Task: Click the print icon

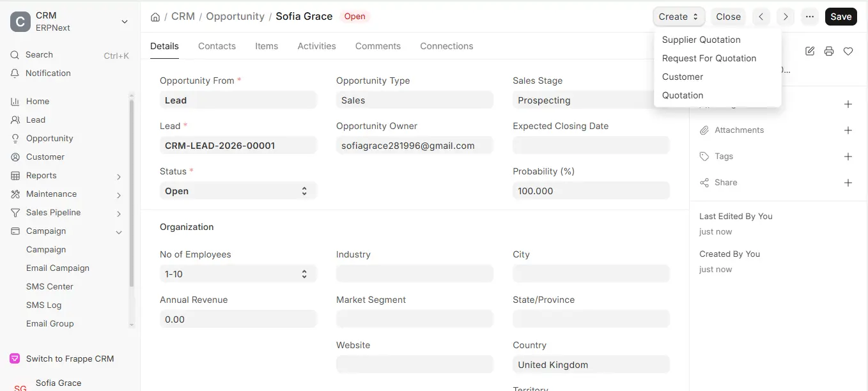Action: 829,51
